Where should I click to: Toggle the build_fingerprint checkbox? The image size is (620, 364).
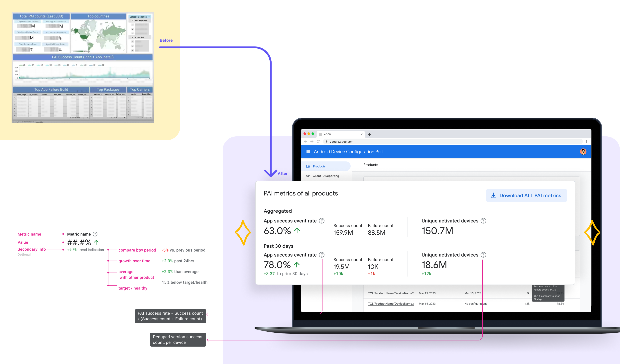[133, 20]
